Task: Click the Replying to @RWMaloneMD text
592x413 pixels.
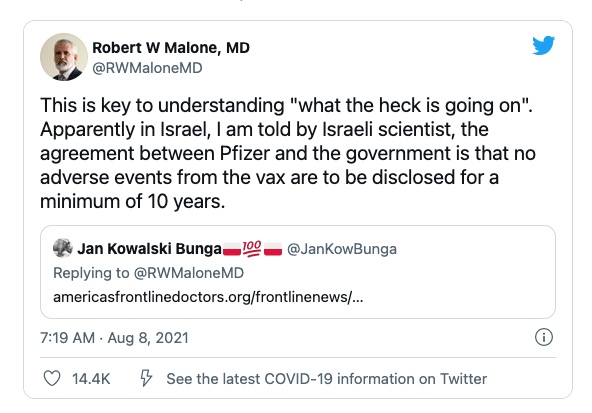Action: 148,273
